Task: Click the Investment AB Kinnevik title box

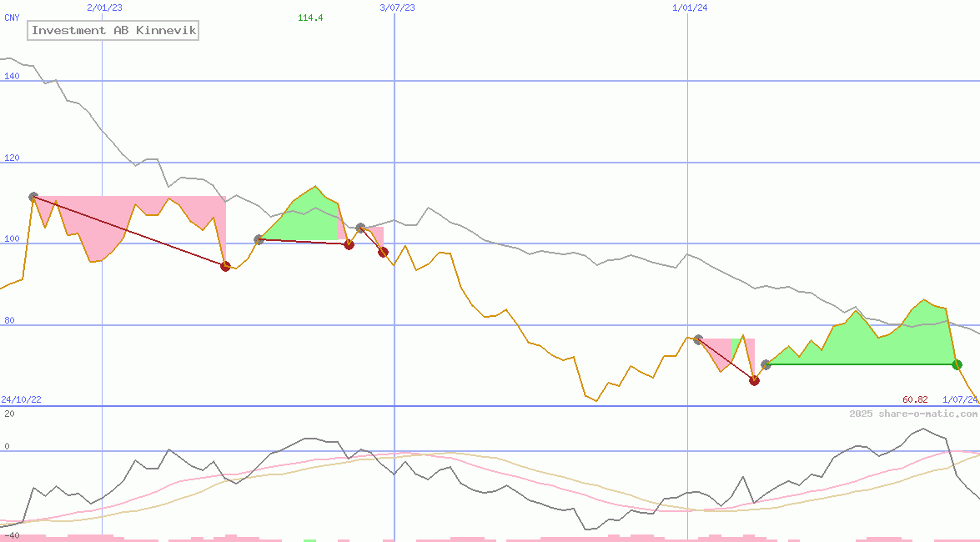Action: coord(114,31)
